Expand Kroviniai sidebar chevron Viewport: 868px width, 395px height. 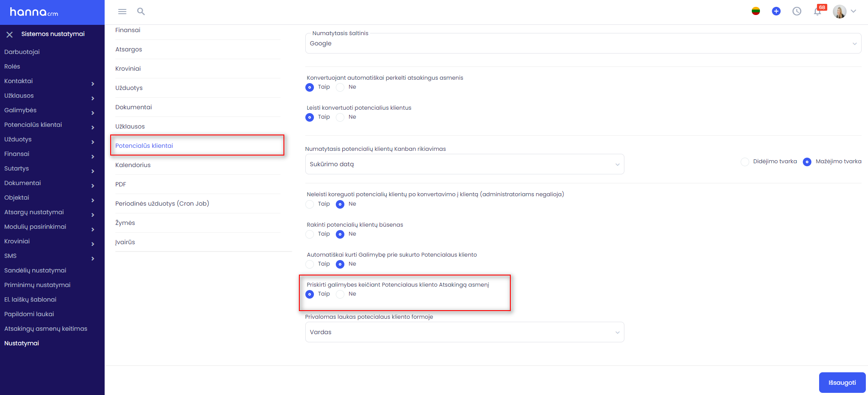tap(93, 244)
